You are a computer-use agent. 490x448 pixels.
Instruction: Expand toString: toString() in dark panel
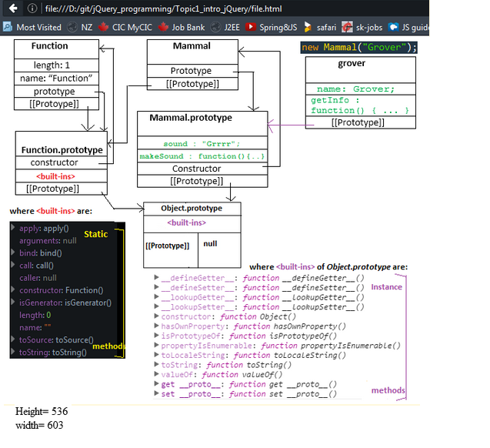pyautogui.click(x=13, y=352)
